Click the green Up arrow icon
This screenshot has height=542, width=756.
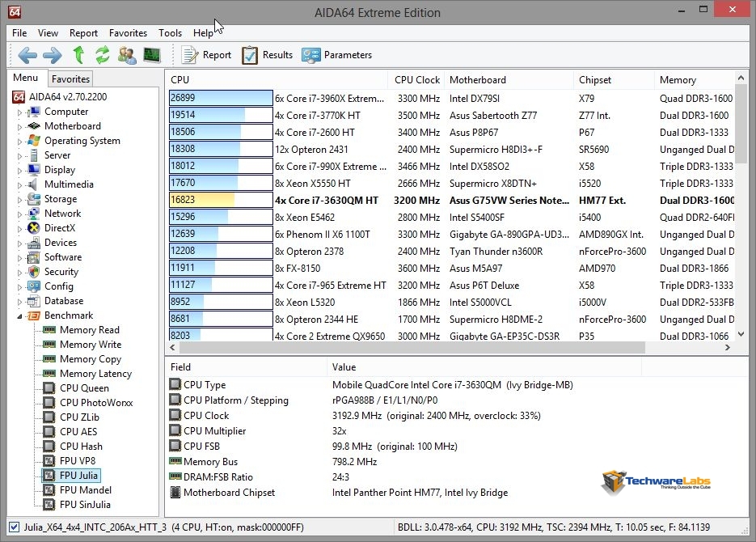pyautogui.click(x=78, y=55)
